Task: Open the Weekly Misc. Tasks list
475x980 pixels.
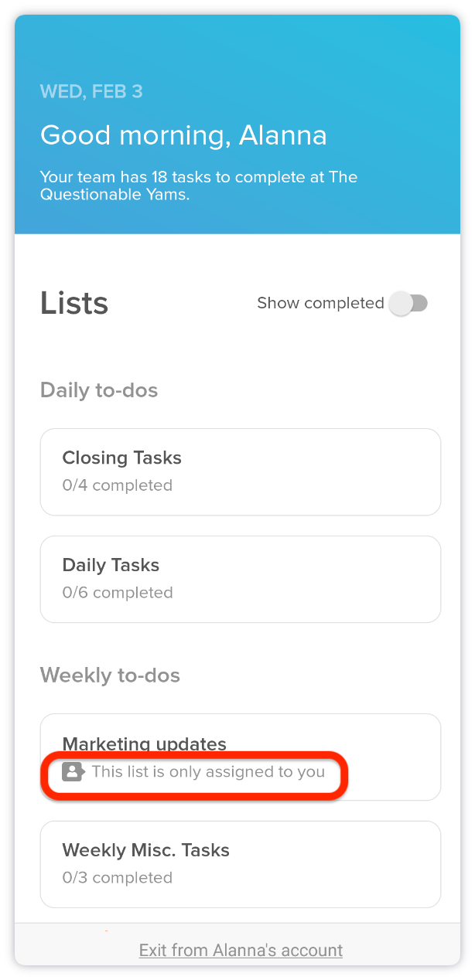Action: [x=240, y=863]
